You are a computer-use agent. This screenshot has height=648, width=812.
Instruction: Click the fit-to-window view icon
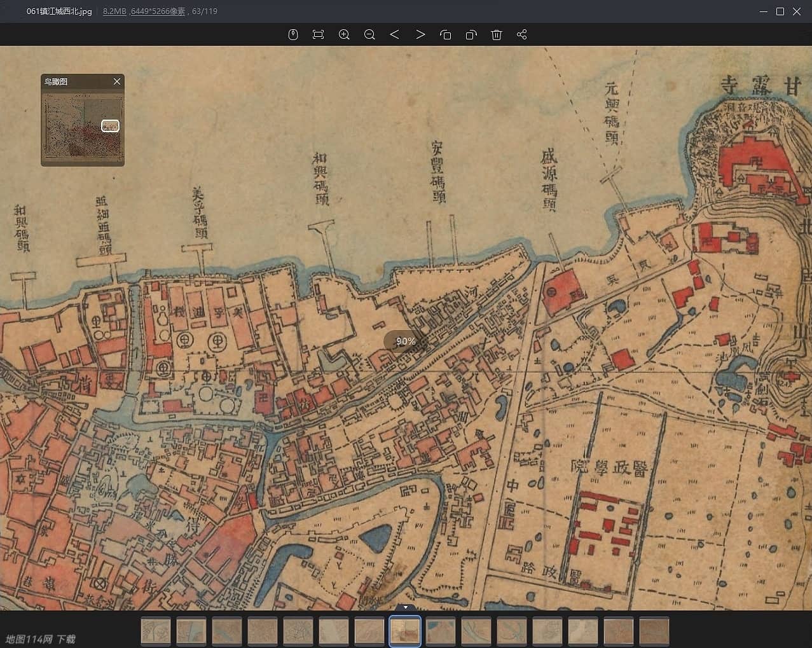point(319,34)
